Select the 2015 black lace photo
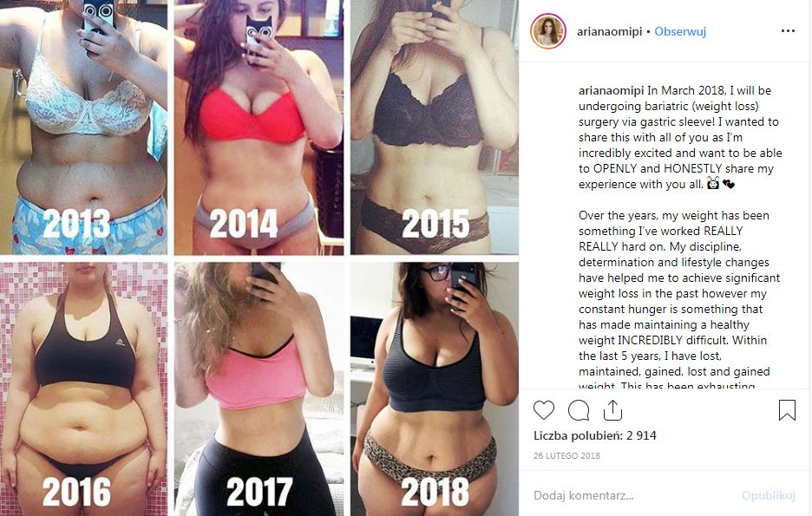 (x=435, y=127)
